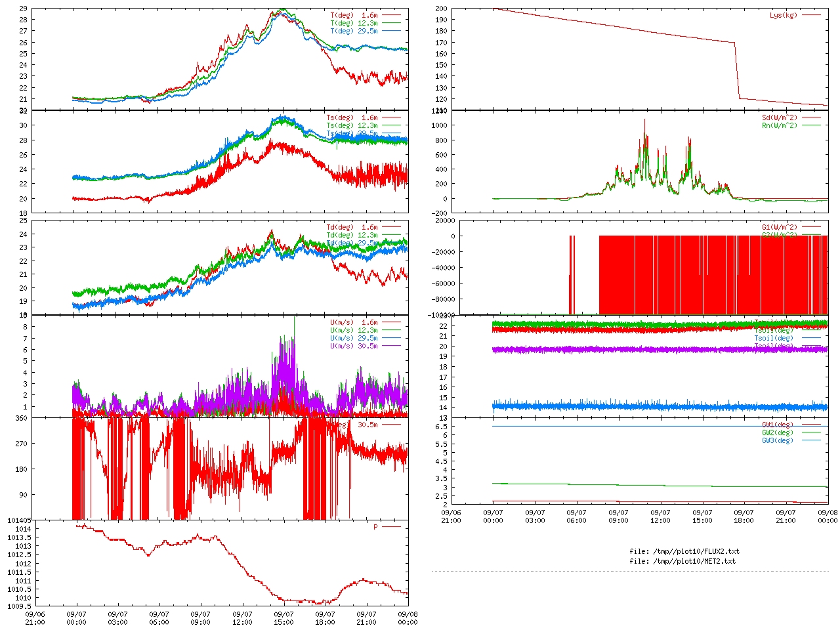Viewport: 840px width, 630px height.
Task: Click the G1(W/m^2) legend label
Action: click(x=780, y=227)
